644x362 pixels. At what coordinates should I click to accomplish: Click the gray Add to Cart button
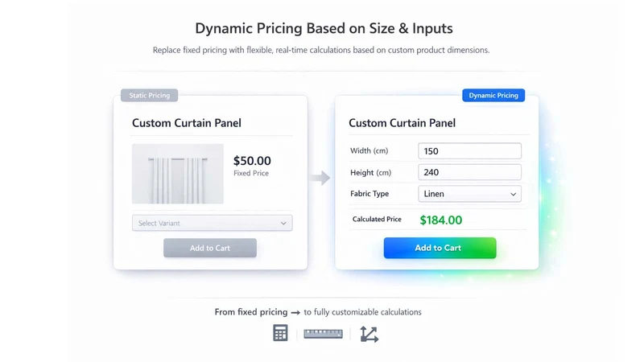[x=210, y=248]
